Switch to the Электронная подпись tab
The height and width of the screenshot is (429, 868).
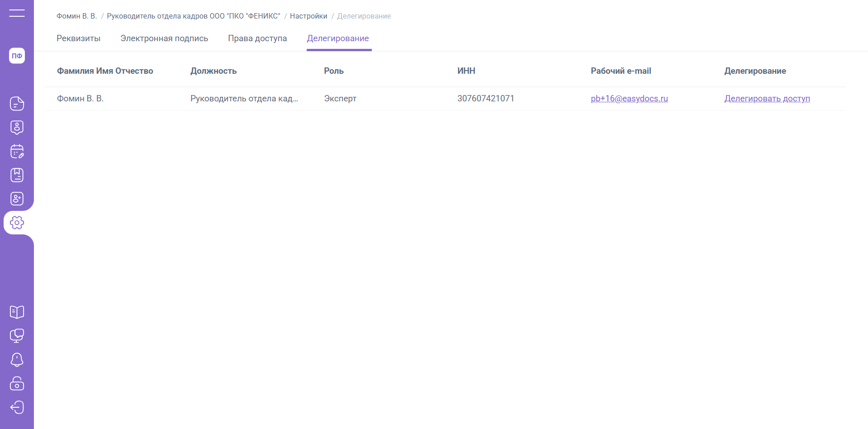pos(164,38)
